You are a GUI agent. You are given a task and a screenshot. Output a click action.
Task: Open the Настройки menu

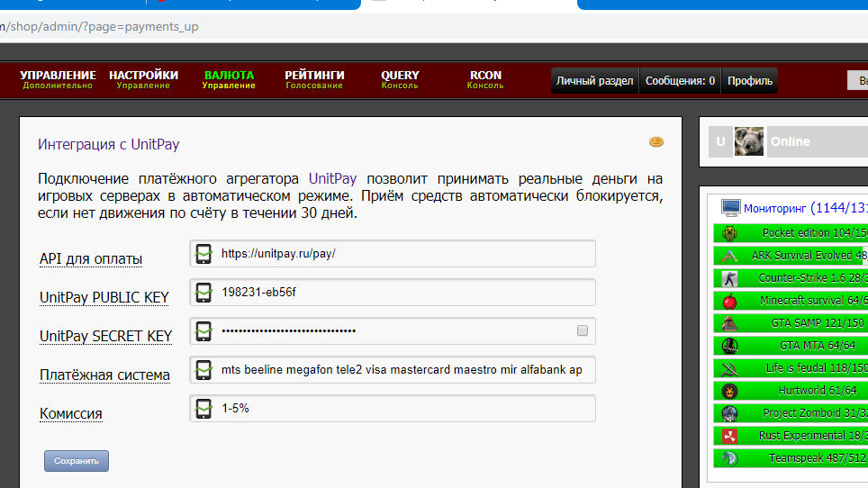[143, 79]
